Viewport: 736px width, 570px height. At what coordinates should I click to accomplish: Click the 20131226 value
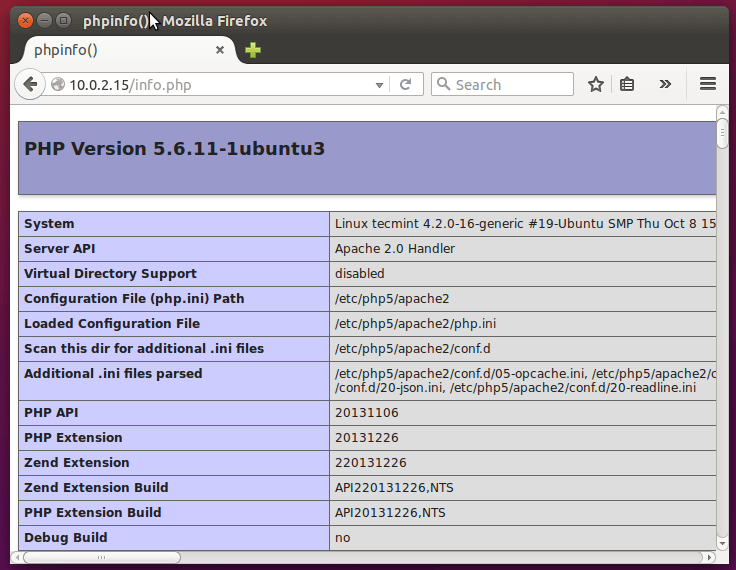tap(367, 437)
